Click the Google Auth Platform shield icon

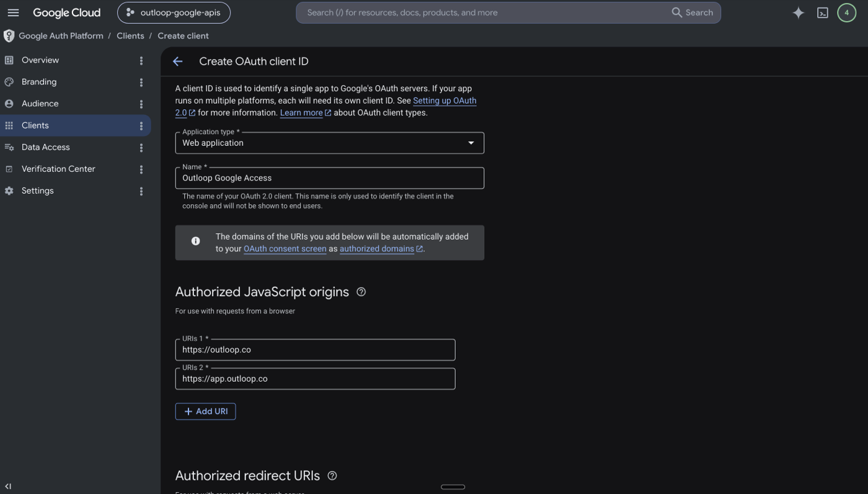click(x=9, y=36)
